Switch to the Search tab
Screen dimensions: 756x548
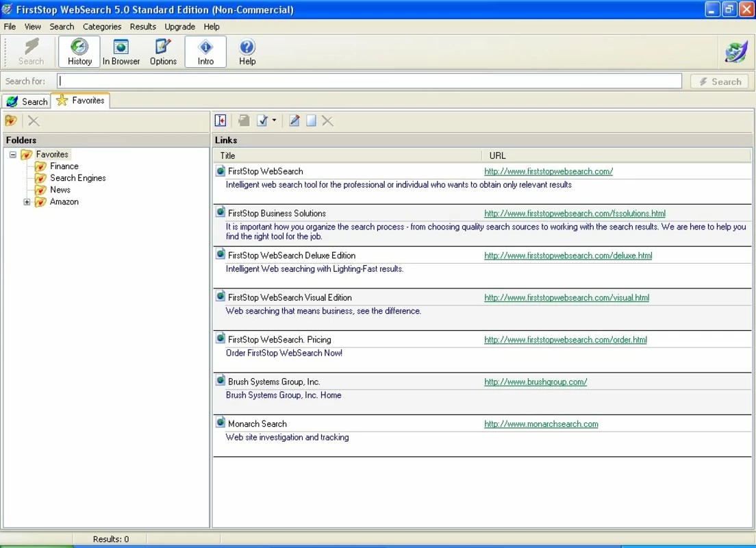pos(27,101)
